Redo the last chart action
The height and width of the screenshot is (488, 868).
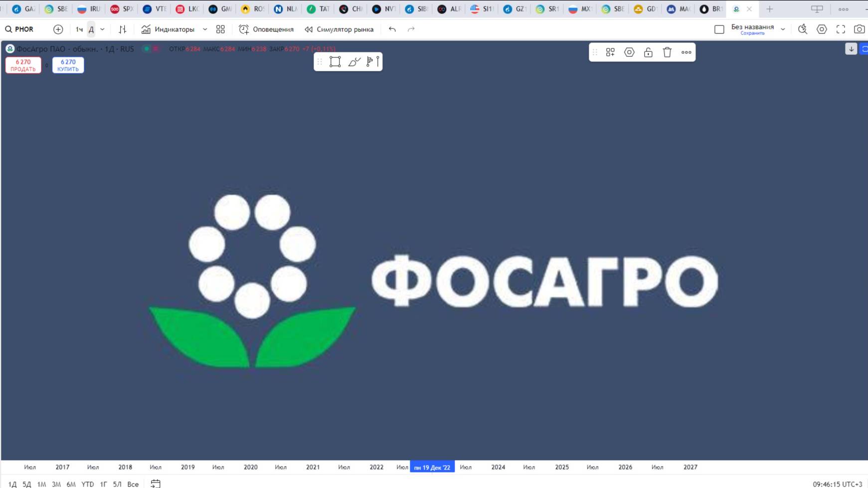click(411, 29)
